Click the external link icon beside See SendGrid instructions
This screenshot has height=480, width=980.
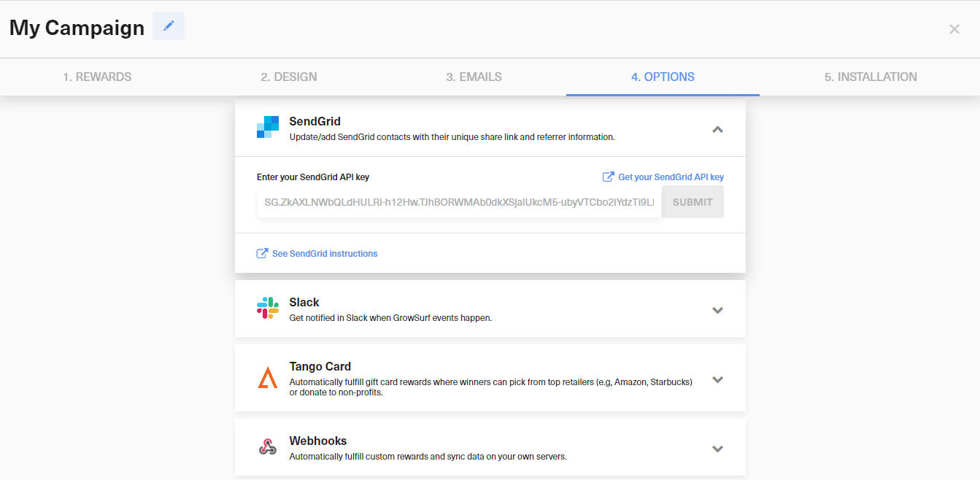(x=261, y=252)
